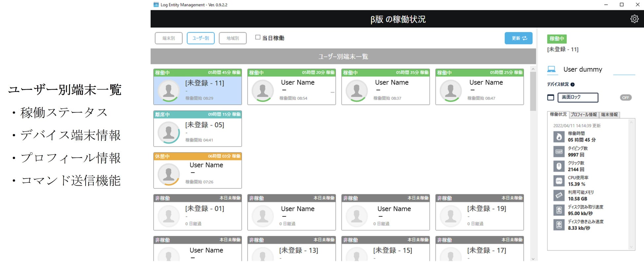Image resolution: width=644 pixels, height=266 pixels.
Task: Select the [未登録 - 13] card name
Action: 299,250
